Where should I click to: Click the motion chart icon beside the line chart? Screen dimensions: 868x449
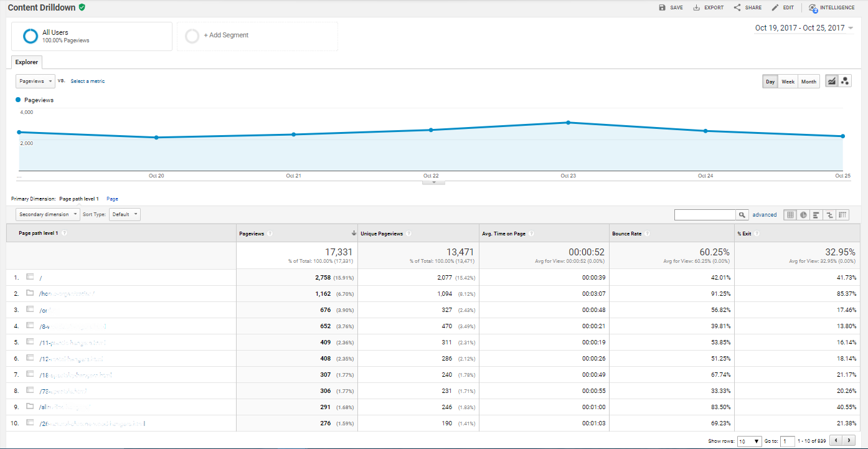845,81
